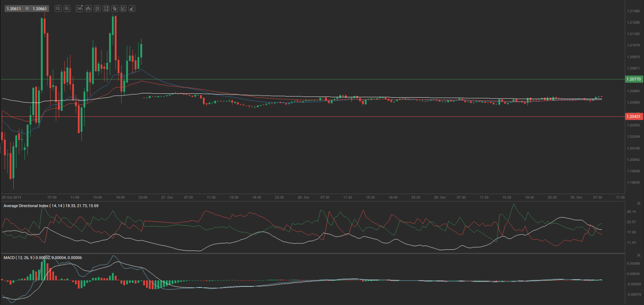The image size is (644, 305).
Task: Click the Average Directional Index label
Action: point(26,206)
